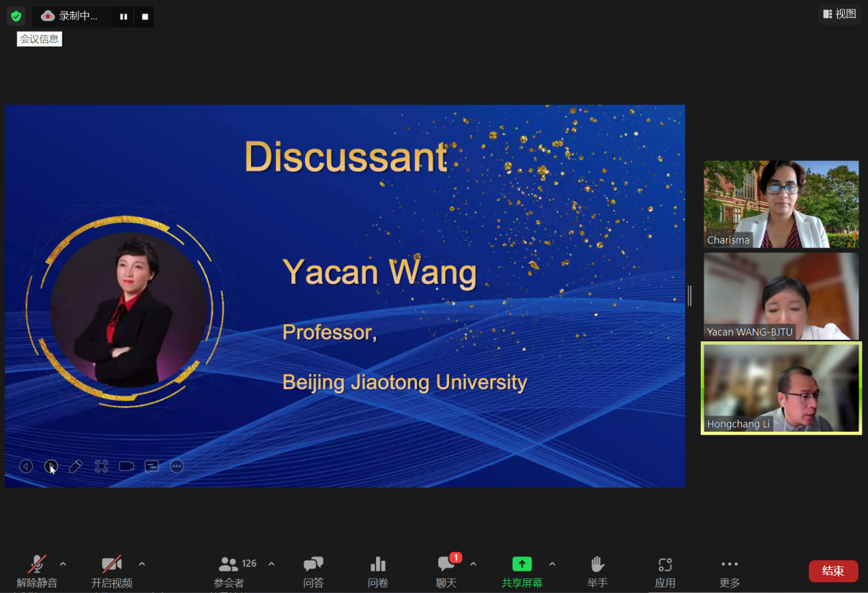Expand chat options arrow next to 聊天
This screenshot has height=593, width=868.
click(x=473, y=564)
